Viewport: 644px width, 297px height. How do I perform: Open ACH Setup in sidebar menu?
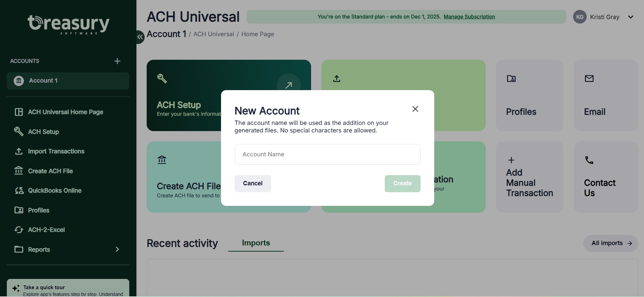coord(43,132)
